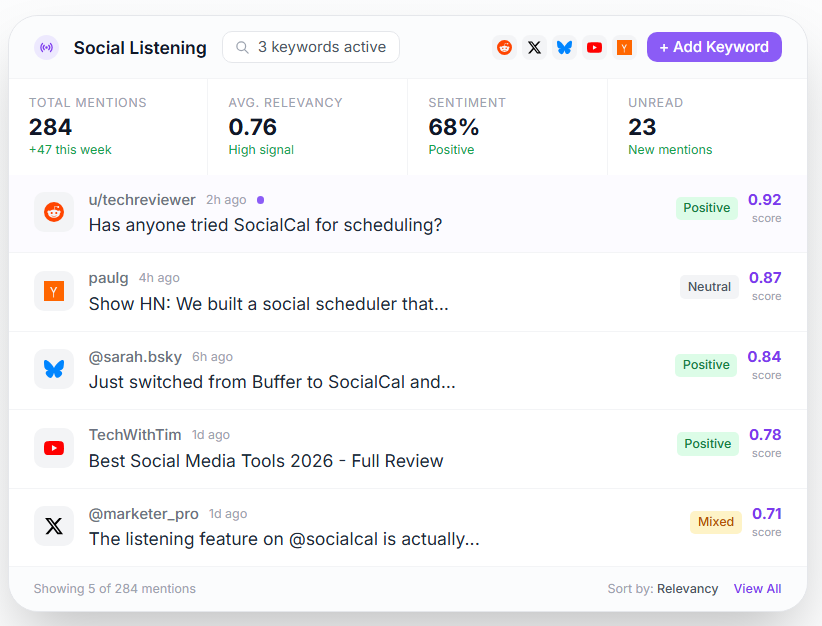Click Neutral badge on paulg mention
Viewport: 822px width, 626px height.
coord(709,287)
